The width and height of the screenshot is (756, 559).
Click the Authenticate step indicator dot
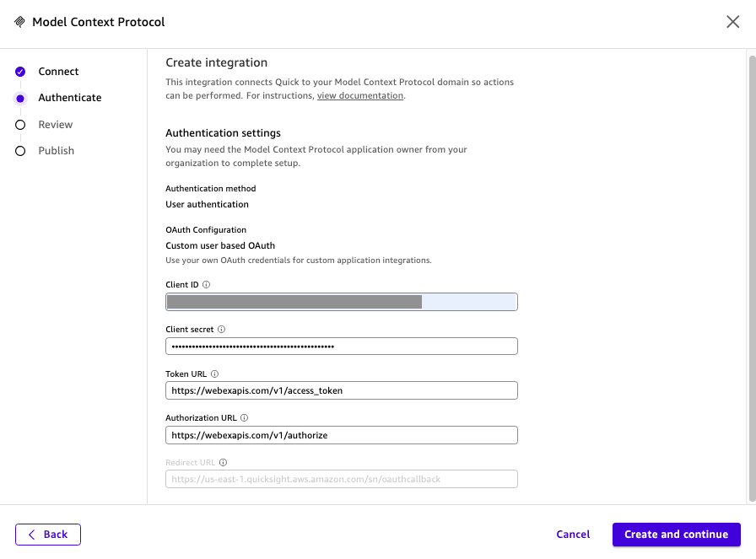click(x=20, y=99)
